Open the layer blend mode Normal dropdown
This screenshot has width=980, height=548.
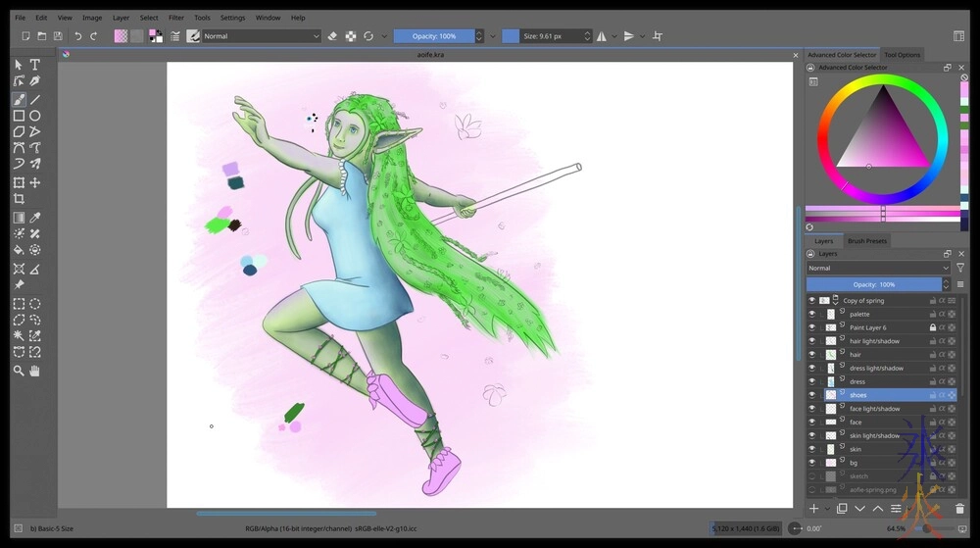point(878,268)
